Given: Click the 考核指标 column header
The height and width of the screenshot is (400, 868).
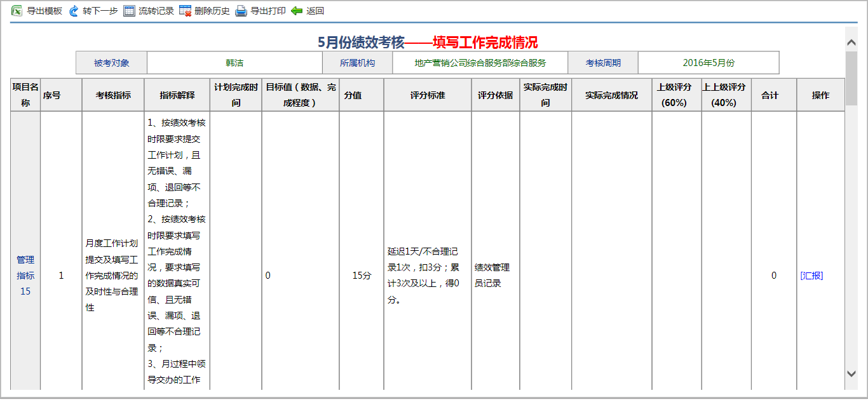Looking at the screenshot, I should point(113,95).
